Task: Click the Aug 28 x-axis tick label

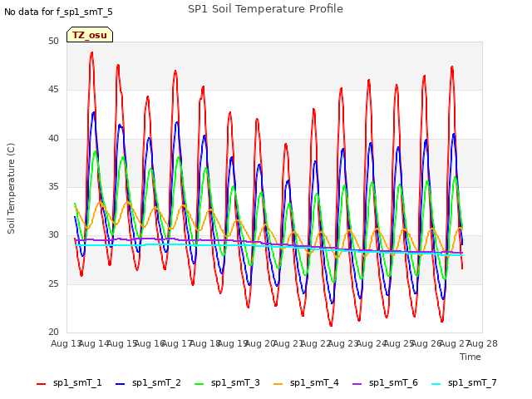Action: tap(482, 343)
